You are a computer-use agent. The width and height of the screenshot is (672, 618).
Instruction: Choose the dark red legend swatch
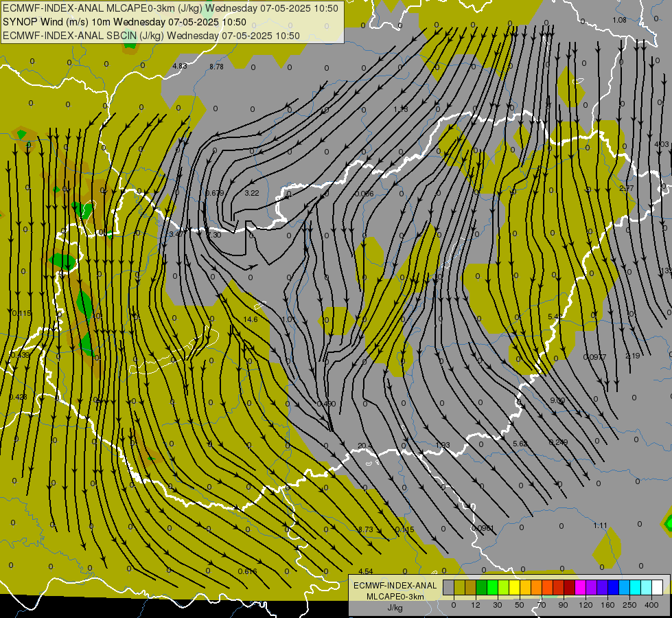click(x=570, y=587)
